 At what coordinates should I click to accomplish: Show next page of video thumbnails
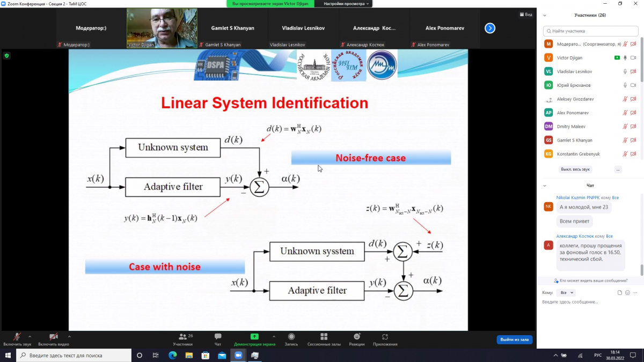(490, 28)
